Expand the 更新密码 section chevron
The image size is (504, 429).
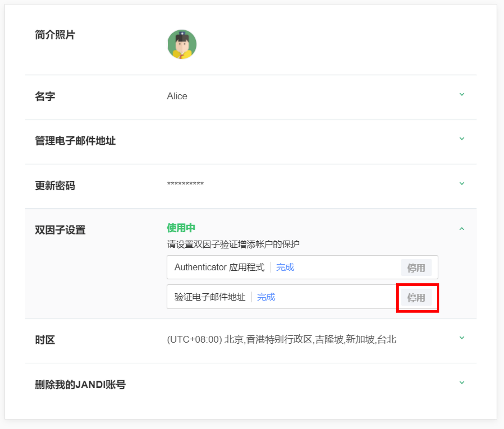tap(462, 183)
